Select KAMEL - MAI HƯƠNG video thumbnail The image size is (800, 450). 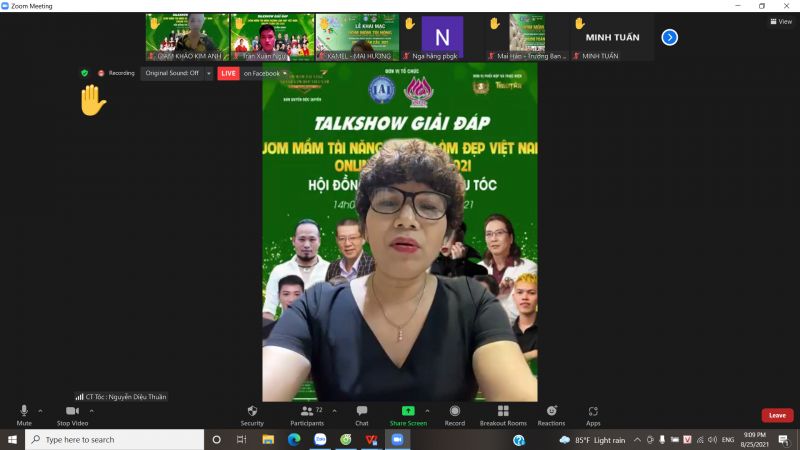[x=357, y=37]
